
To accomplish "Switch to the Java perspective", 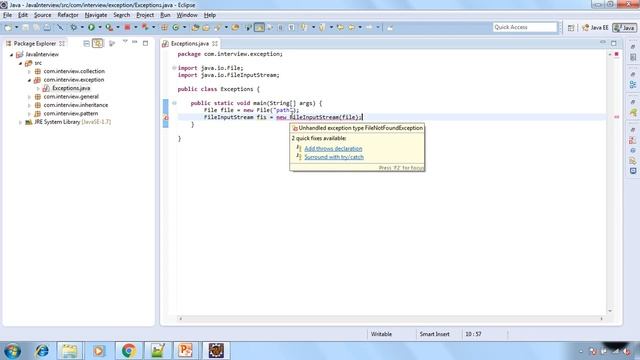I will 625,27.
